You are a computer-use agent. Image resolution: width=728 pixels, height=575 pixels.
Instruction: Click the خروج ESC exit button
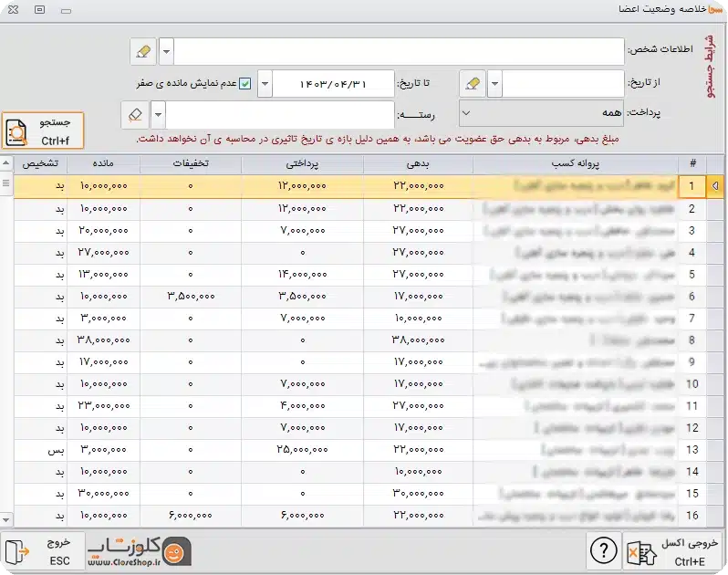43,551
